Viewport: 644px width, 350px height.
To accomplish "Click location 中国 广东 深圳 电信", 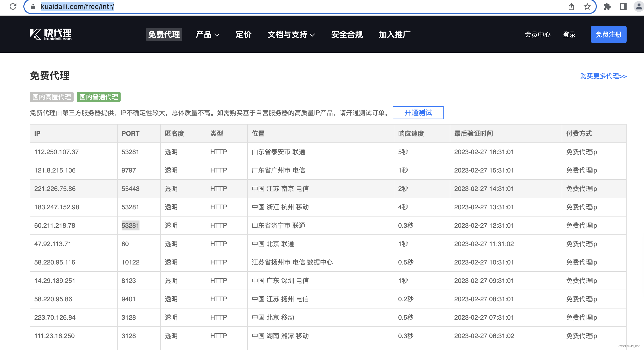I will click(x=280, y=281).
